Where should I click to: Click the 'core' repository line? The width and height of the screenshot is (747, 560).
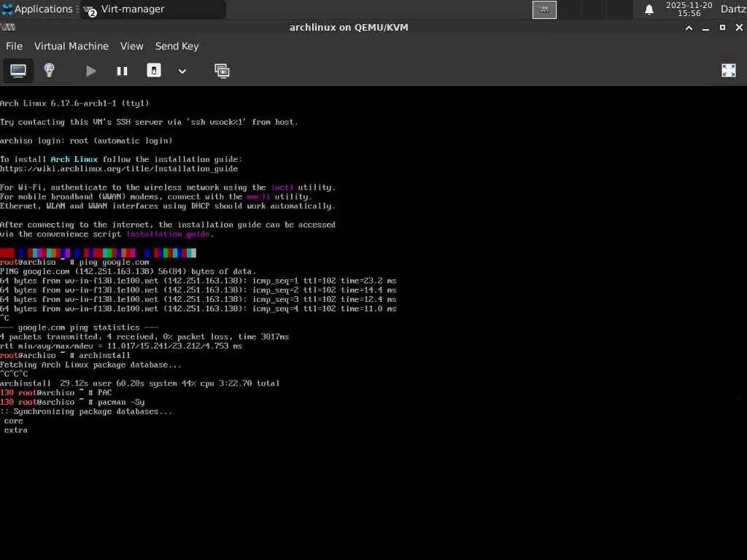point(13,421)
